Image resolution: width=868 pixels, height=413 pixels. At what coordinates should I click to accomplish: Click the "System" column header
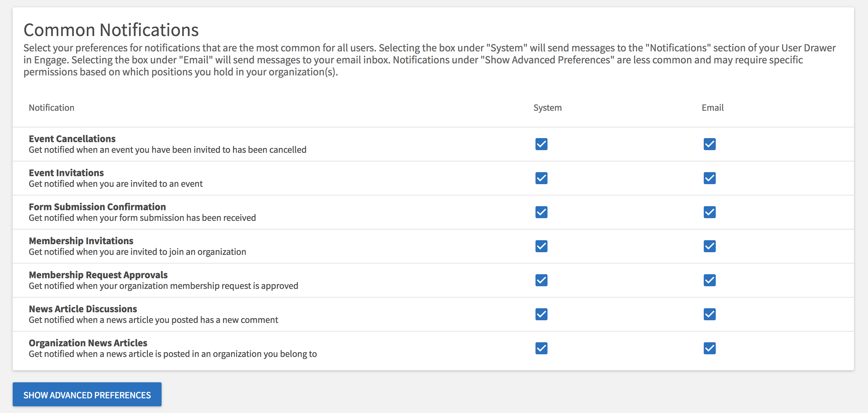click(x=548, y=108)
